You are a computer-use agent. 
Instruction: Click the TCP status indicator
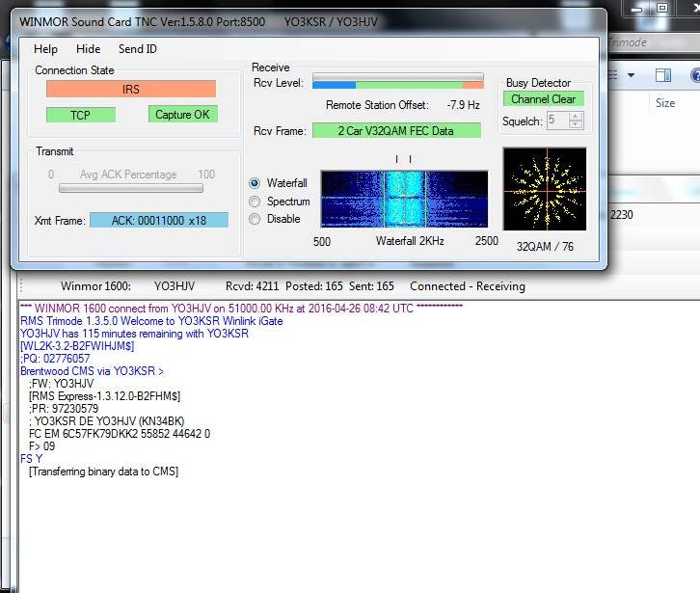click(x=81, y=115)
